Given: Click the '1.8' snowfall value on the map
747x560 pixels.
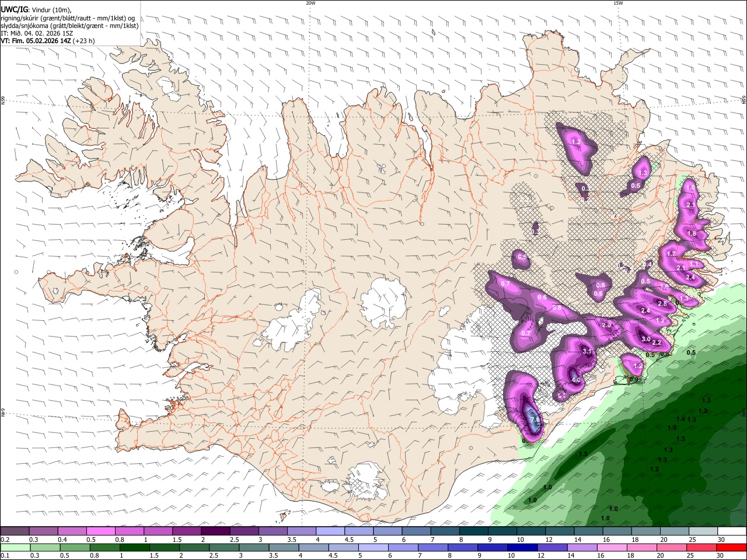Looking at the screenshot, I should coord(692,233).
